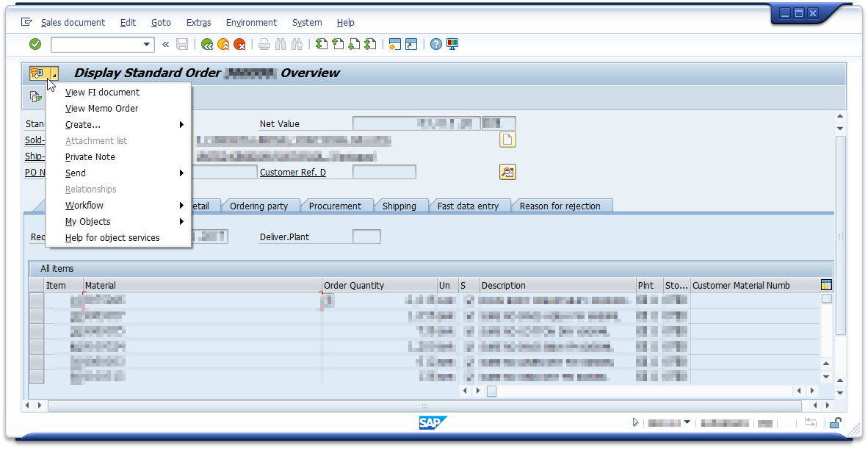
Task: Click the status bar system info dropdown arrow
Action: [x=687, y=422]
